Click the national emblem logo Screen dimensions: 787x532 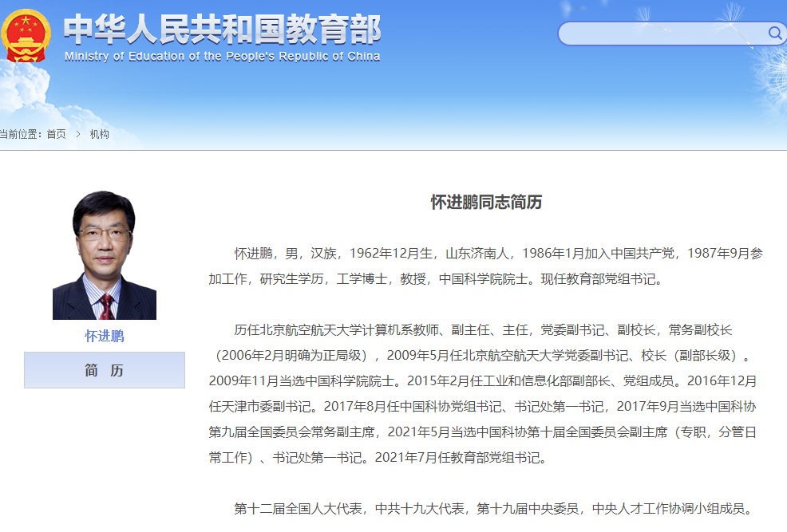pos(26,35)
